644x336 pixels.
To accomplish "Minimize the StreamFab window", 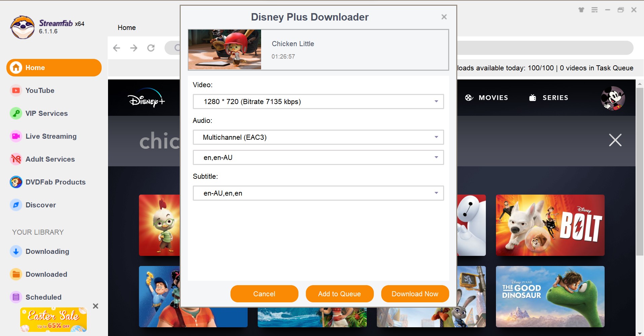I will pos(608,10).
